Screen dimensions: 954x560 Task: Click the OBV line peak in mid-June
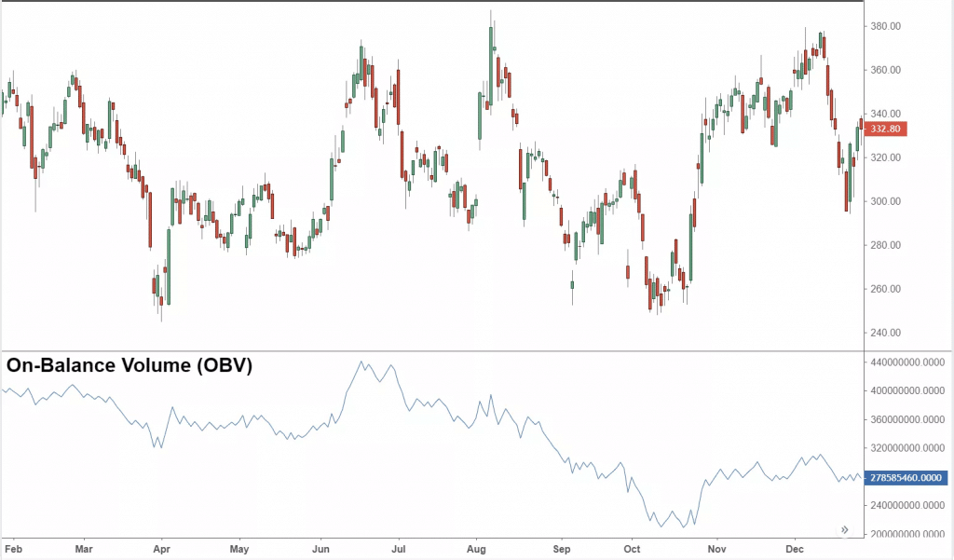coord(361,362)
